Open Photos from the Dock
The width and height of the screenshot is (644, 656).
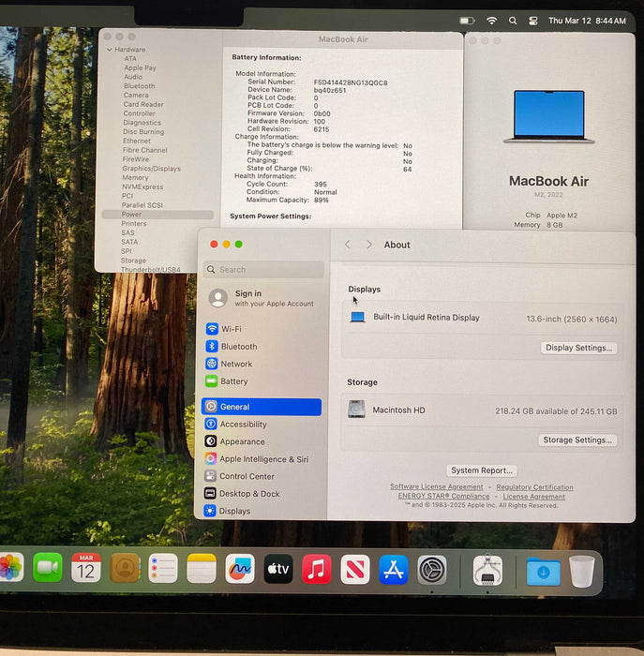click(10, 568)
